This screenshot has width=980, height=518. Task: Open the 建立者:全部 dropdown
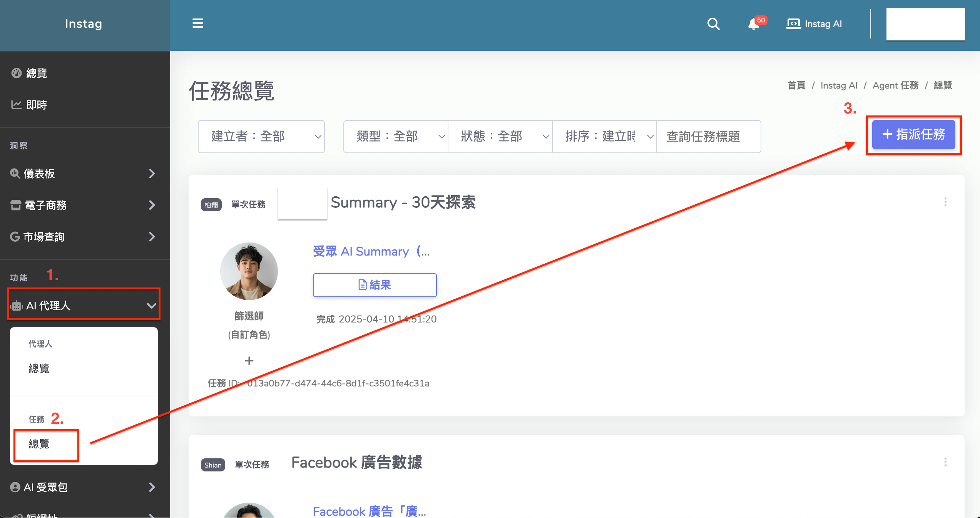(261, 137)
